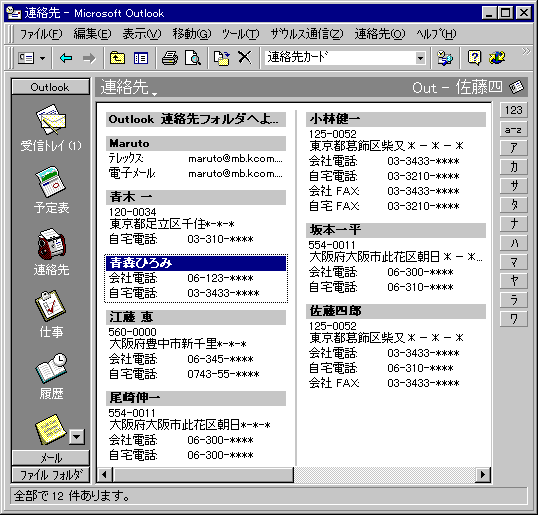Open the ツール(T) menu
The width and height of the screenshot is (538, 515).
240,34
